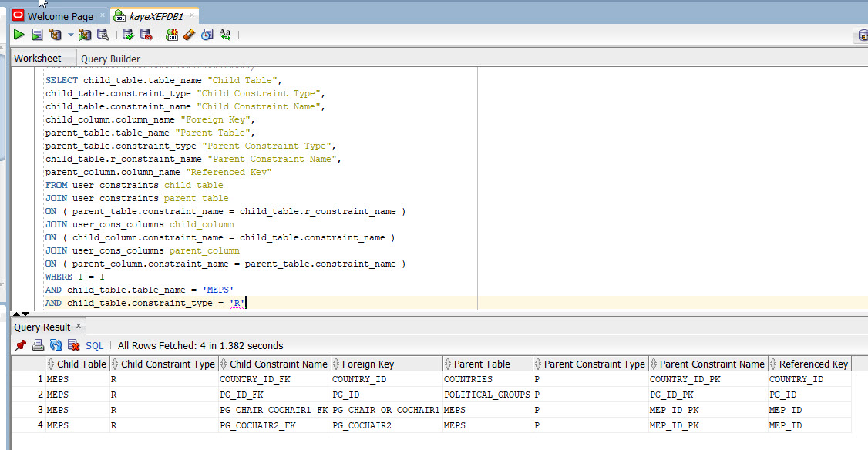This screenshot has height=450, width=868.
Task: Click the Explain Plan icon
Action: [56, 35]
